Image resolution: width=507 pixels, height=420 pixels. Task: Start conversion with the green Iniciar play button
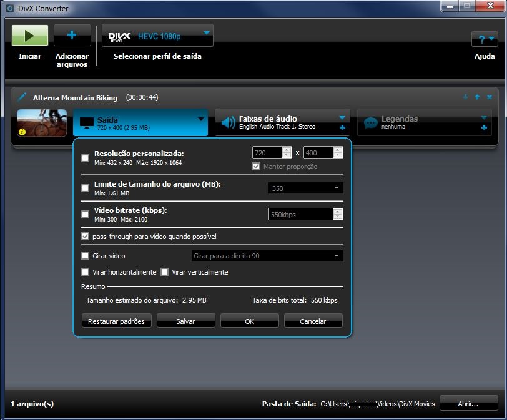[30, 35]
